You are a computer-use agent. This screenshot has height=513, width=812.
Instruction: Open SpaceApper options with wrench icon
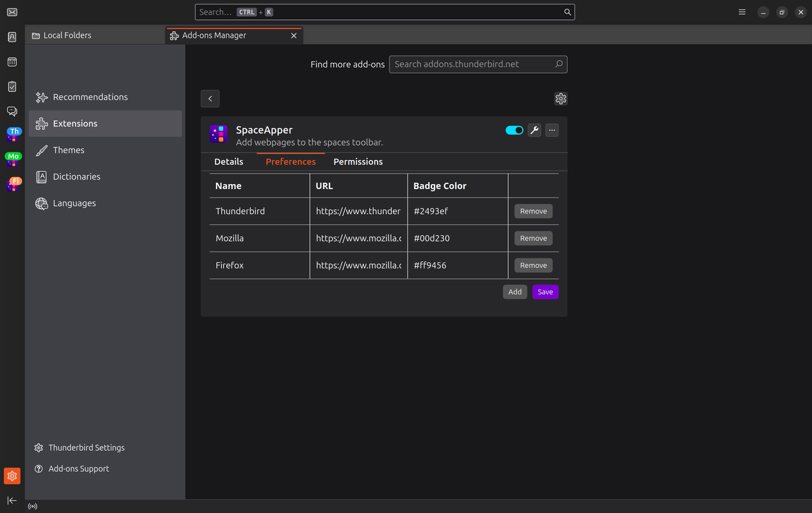coord(534,130)
